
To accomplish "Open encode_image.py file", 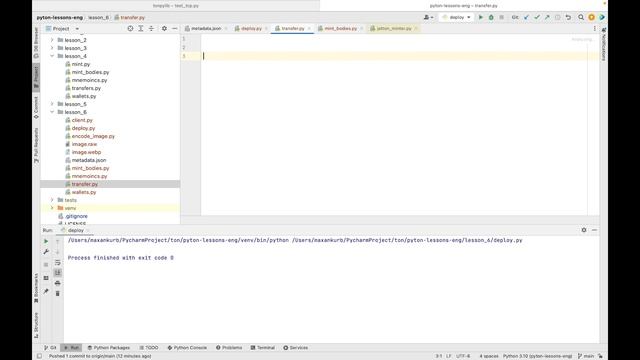I will pos(93,136).
